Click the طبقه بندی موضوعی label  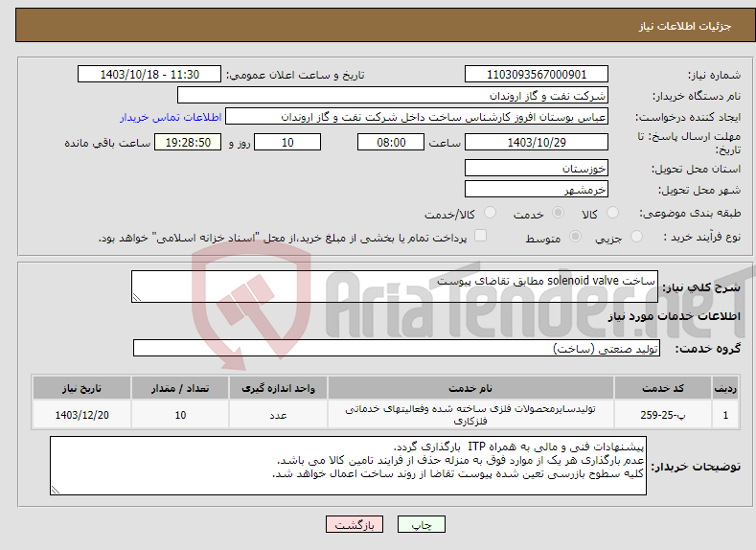(x=690, y=213)
